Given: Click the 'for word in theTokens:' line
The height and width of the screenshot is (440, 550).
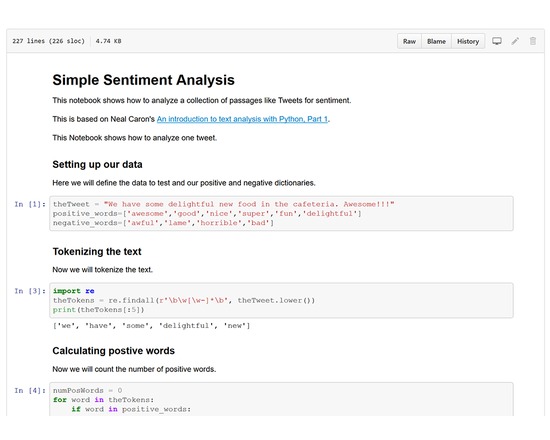Looking at the screenshot, I should (103, 400).
